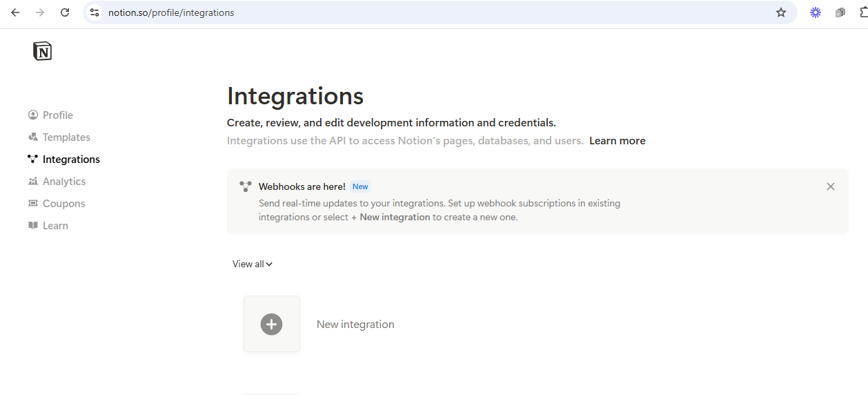868x395 pixels.
Task: Click the Learn book icon in sidebar
Action: click(33, 225)
